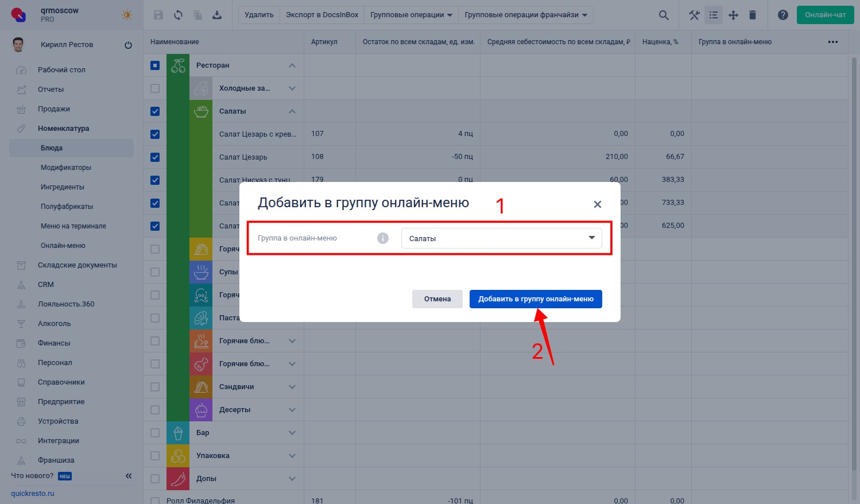
Task: Open the help question mark icon
Action: pos(783,15)
